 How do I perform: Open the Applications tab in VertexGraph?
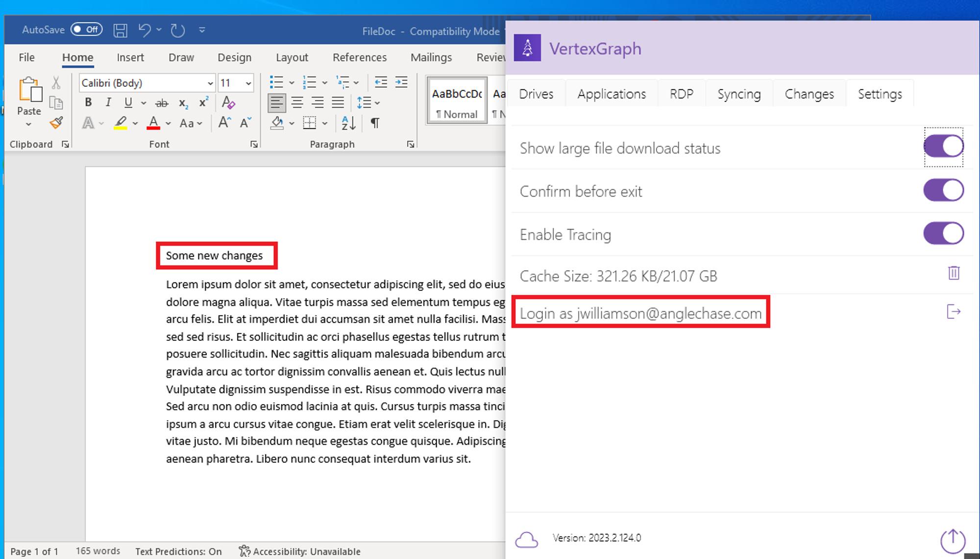point(612,94)
